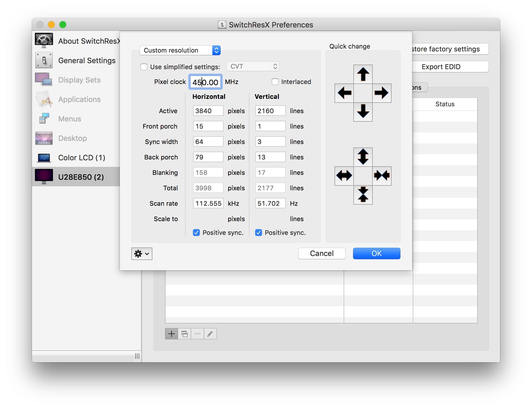
Task: Click the duplicate resolution icon
Action: 185,334
